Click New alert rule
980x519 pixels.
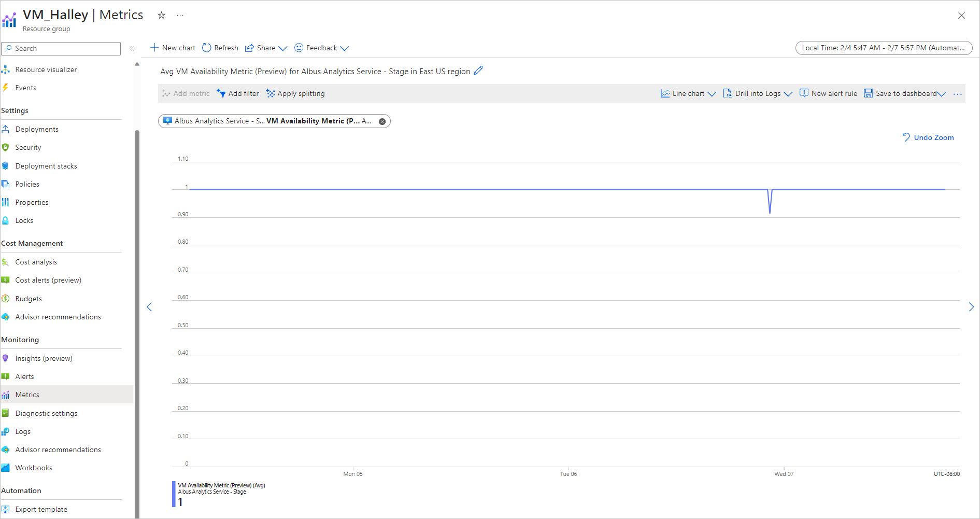(x=828, y=93)
